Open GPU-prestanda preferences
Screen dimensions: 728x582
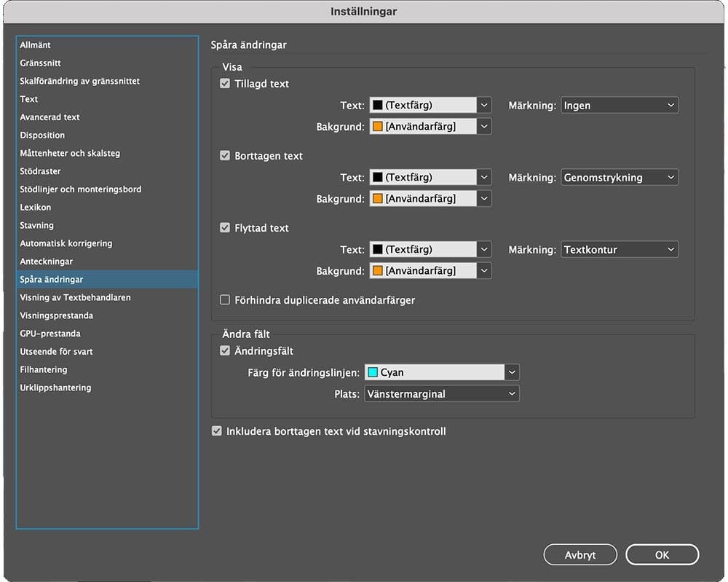click(x=107, y=334)
